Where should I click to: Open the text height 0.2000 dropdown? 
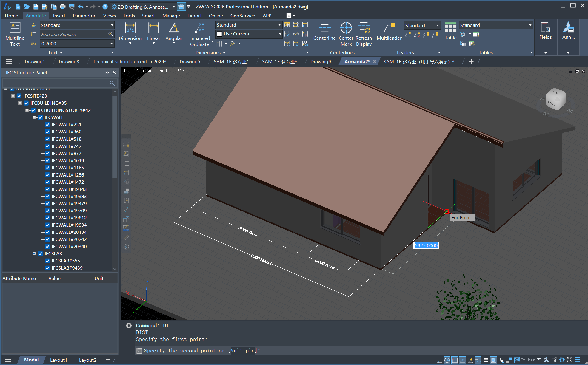click(112, 44)
